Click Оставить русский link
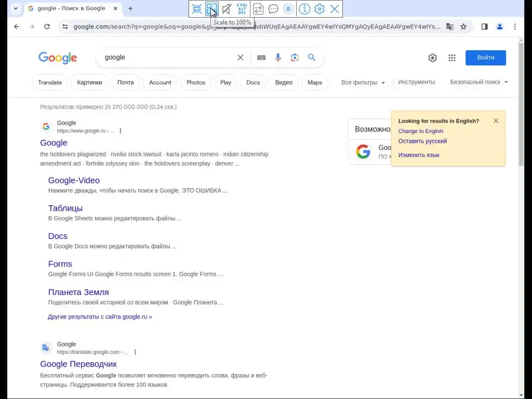Screen dimensions: 532x399 (422, 141)
